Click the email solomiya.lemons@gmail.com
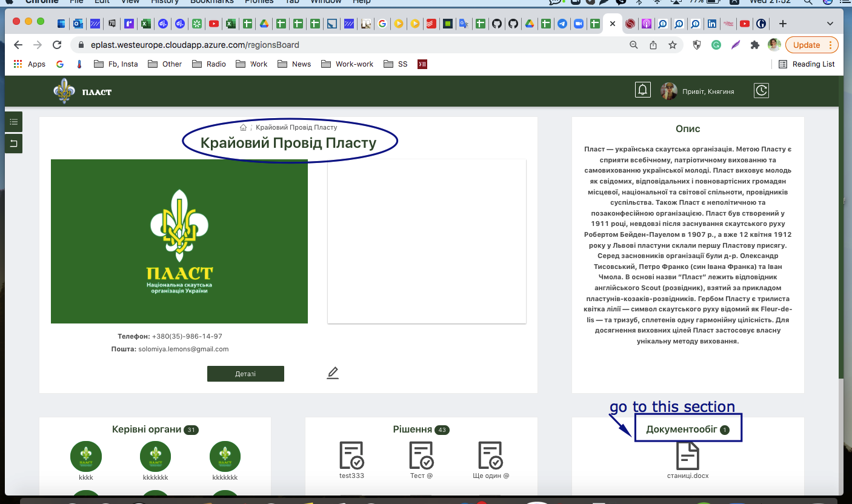852x504 pixels. tap(184, 349)
